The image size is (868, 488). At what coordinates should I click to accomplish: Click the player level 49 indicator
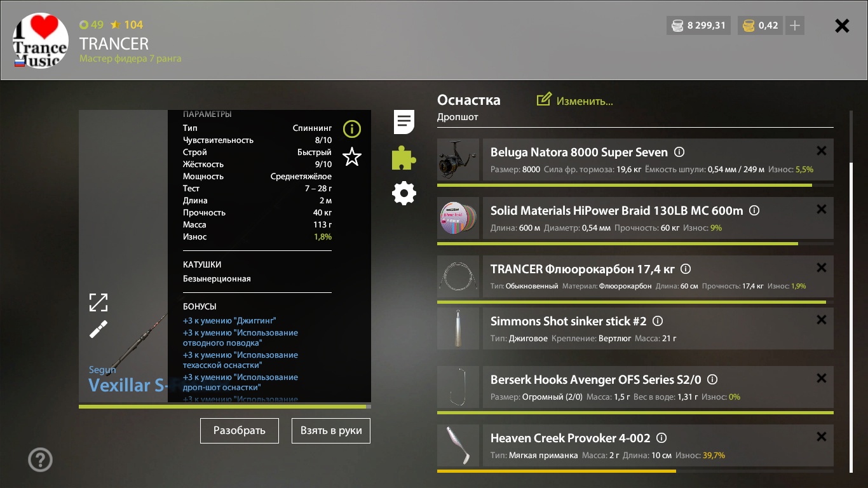(92, 25)
